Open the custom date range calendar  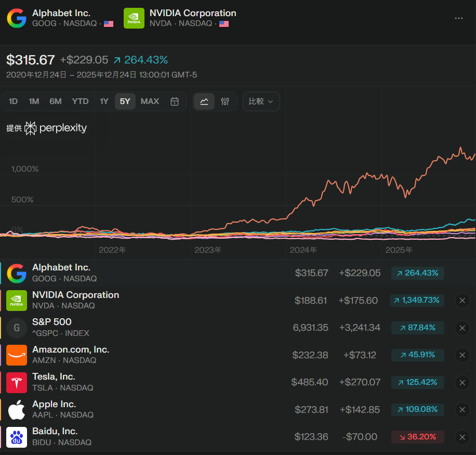(175, 101)
